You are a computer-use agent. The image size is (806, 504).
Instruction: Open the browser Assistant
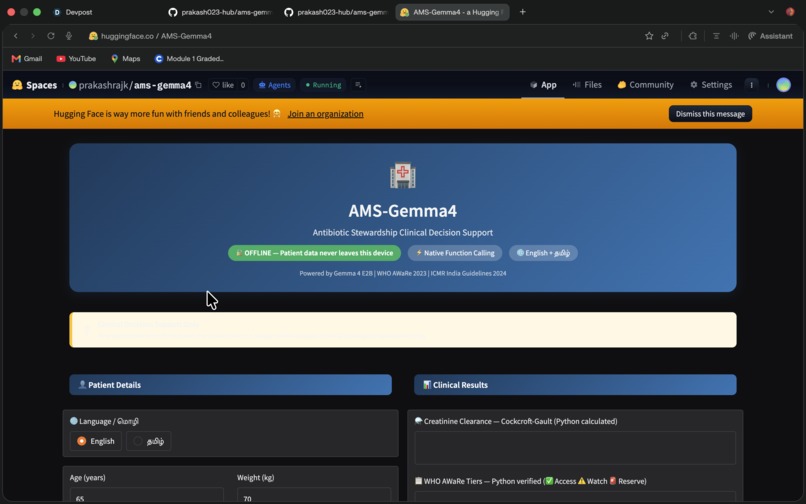coord(770,36)
